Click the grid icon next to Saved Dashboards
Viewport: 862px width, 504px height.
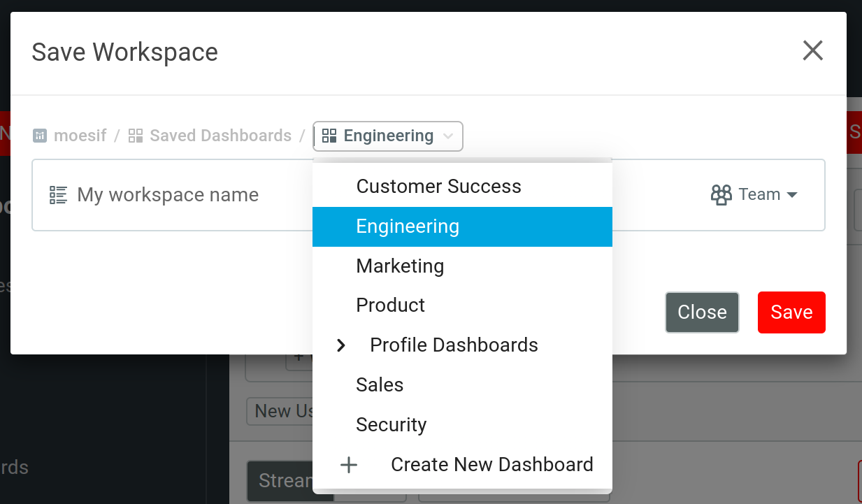pyautogui.click(x=135, y=136)
